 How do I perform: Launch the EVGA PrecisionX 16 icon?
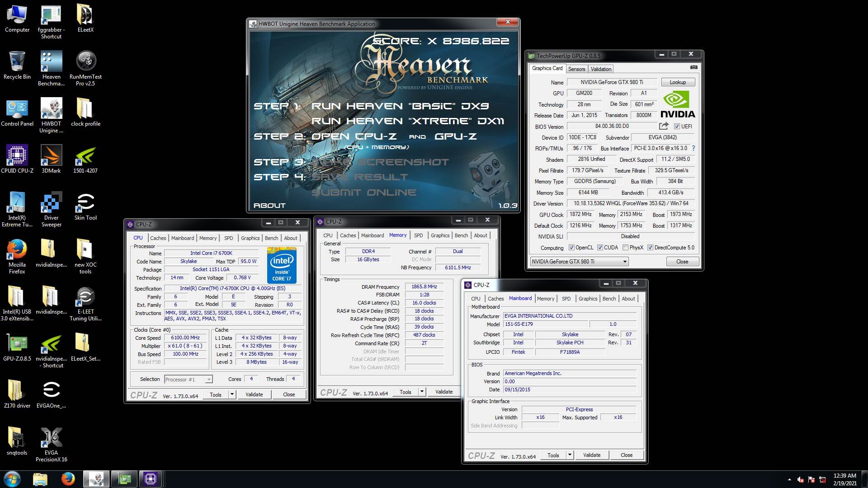click(x=51, y=445)
